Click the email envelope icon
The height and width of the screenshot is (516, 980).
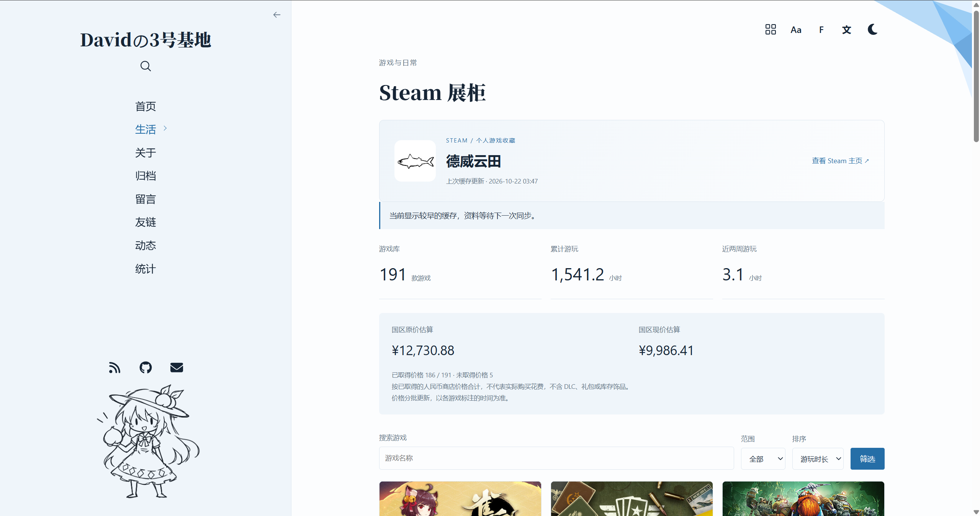(x=177, y=367)
